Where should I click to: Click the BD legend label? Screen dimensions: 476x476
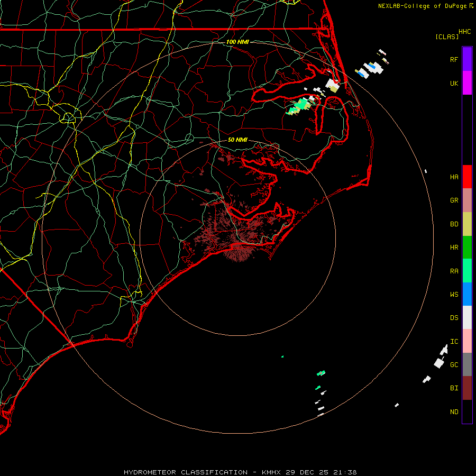click(x=454, y=224)
